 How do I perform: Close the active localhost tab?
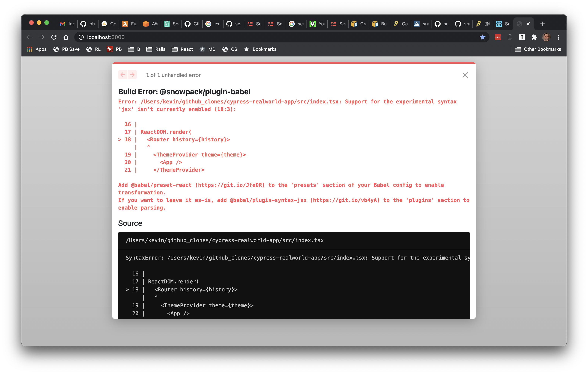[528, 24]
